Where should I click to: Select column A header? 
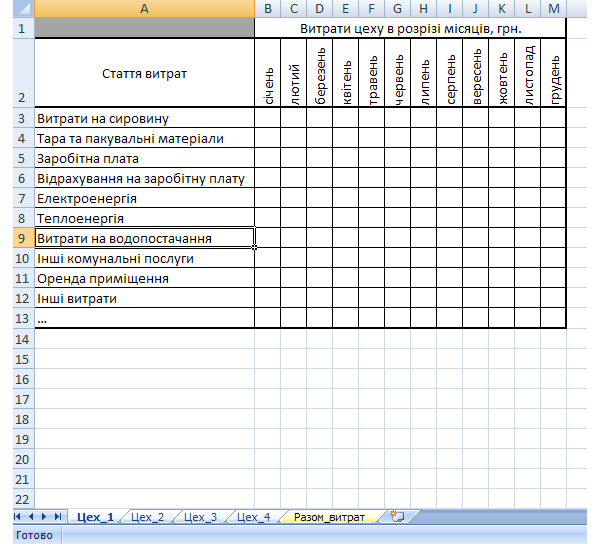pyautogui.click(x=144, y=8)
